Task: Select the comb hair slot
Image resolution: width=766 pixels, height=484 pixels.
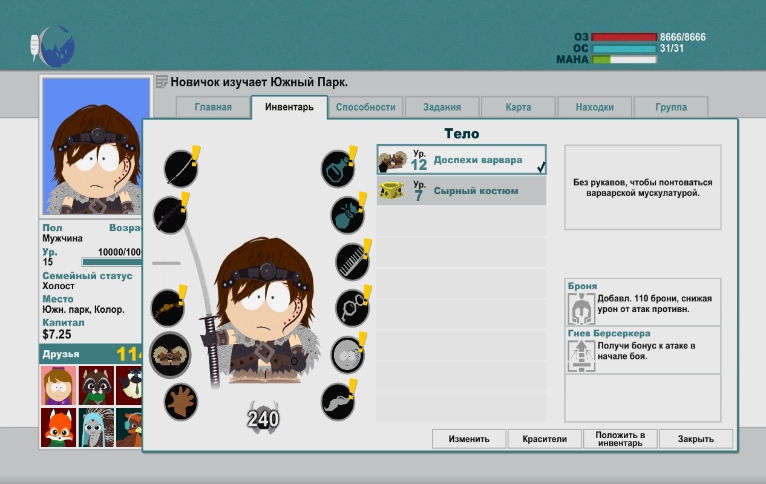Action: (x=352, y=262)
